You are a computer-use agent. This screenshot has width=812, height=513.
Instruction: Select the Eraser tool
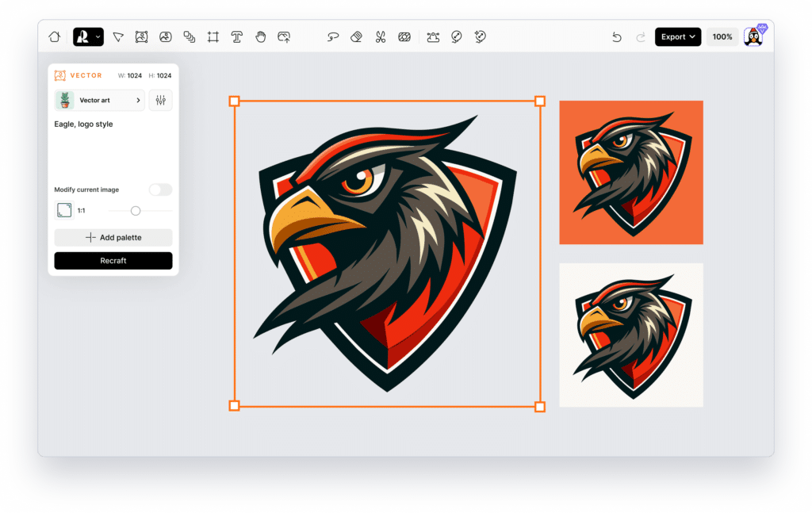[x=355, y=36]
